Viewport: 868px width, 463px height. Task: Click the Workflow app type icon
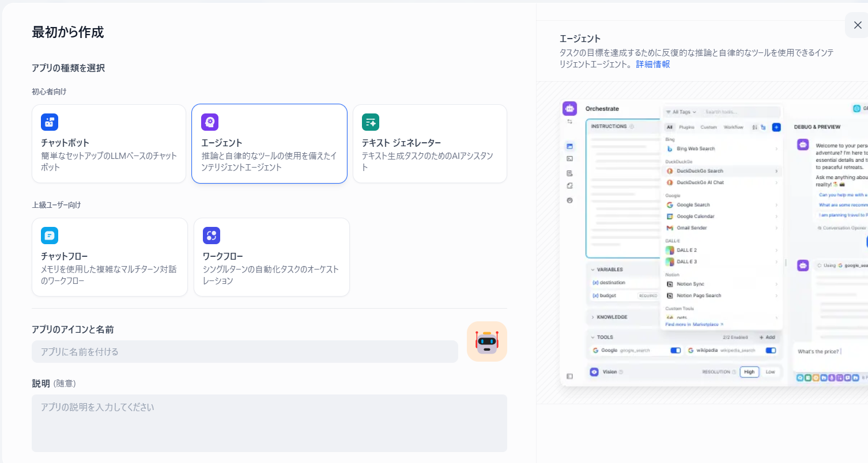click(x=212, y=236)
